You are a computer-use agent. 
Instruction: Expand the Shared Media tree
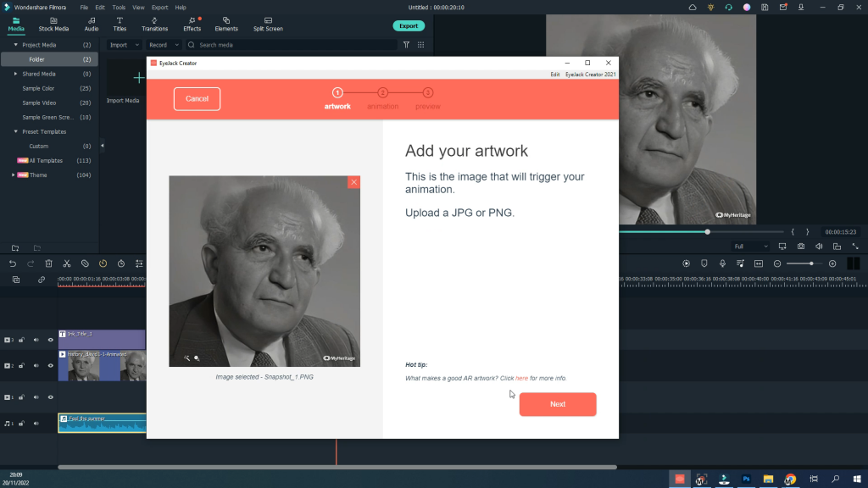15,74
